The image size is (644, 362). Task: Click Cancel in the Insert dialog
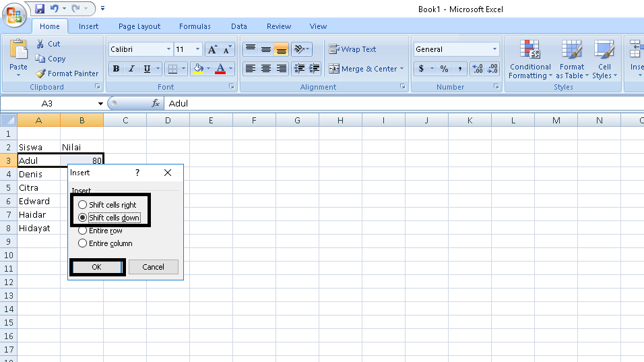(153, 267)
